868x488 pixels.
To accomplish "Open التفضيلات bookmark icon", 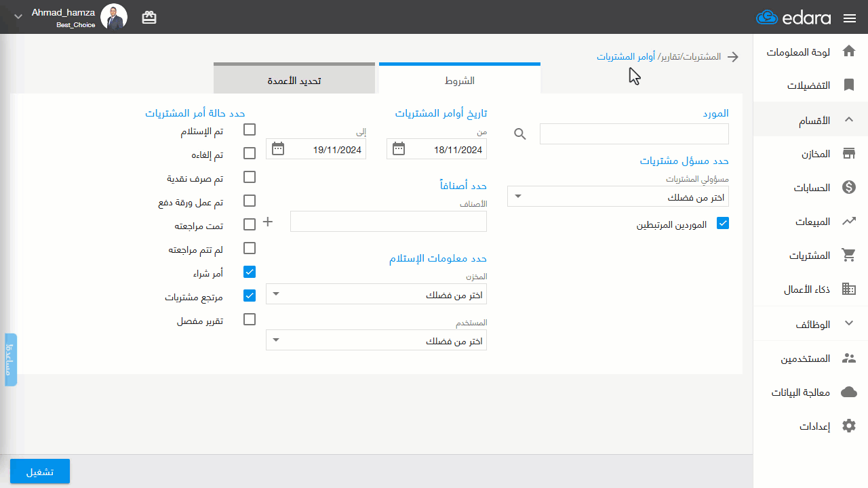I will 848,85.
